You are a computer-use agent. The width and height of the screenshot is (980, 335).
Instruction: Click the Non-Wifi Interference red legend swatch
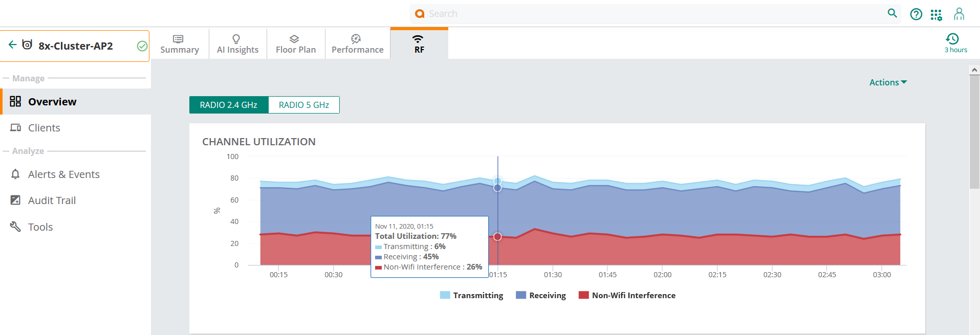click(583, 295)
